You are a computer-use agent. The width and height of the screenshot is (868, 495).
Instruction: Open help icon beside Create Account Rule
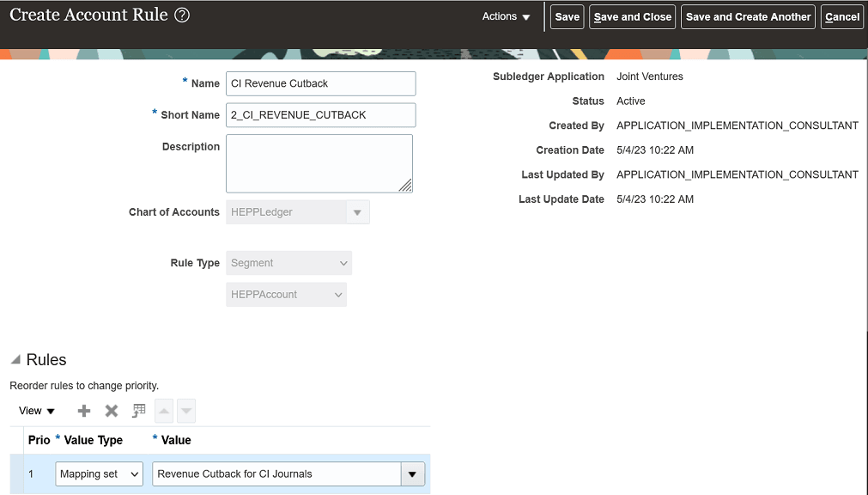(x=182, y=15)
